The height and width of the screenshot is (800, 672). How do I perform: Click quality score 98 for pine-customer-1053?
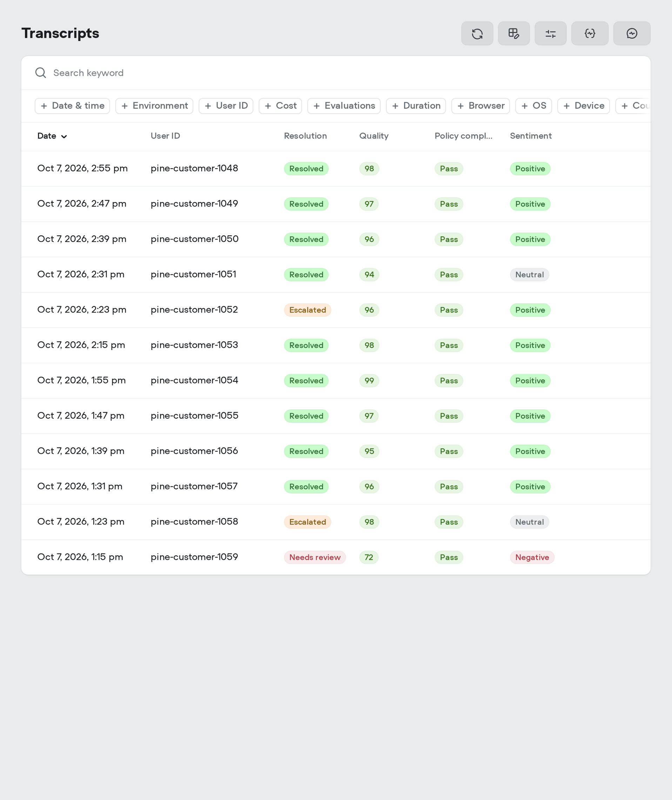(369, 345)
